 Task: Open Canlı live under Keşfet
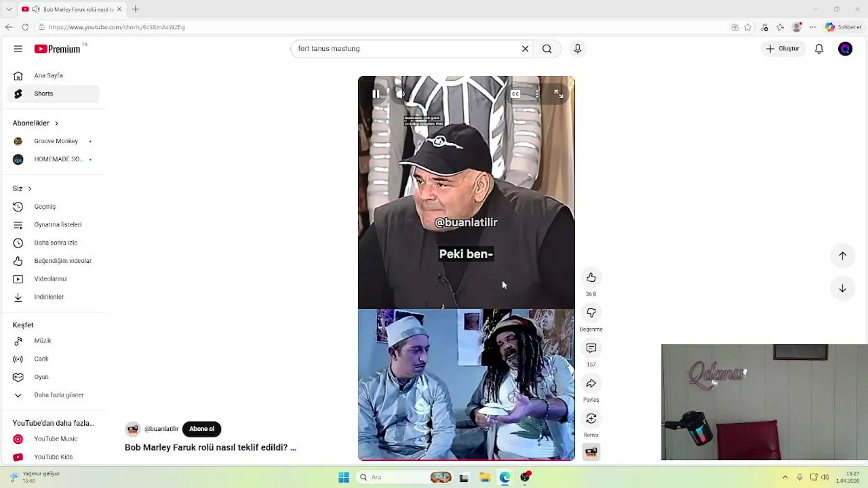(x=53, y=359)
